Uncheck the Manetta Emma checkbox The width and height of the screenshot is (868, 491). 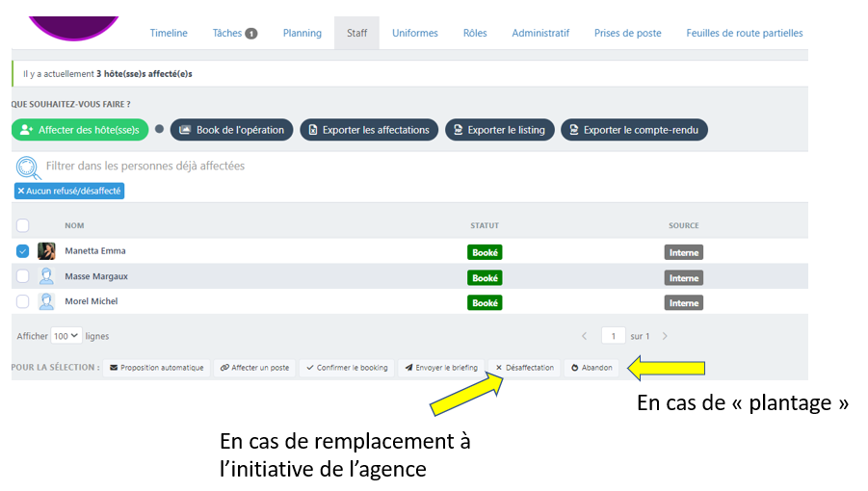pos(23,251)
